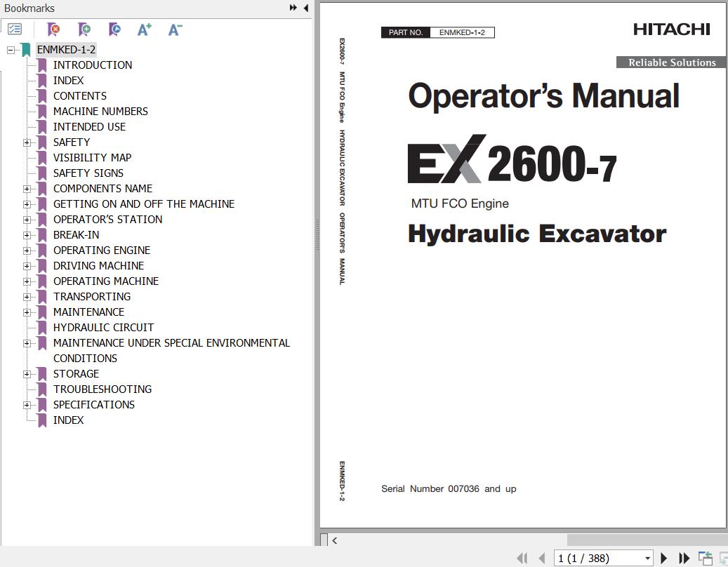Screen dimensions: 728x567
Task: Expand the TRANSPORTING bookmark
Action: tap(27, 297)
